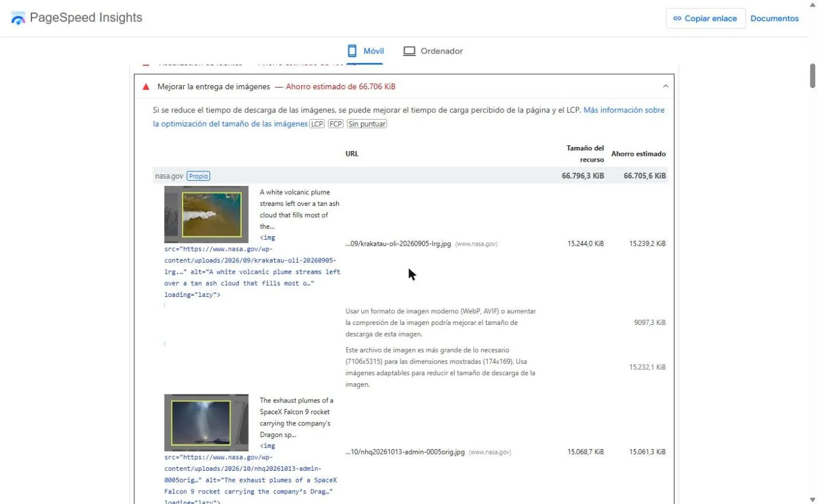Click the Ahorro estimado column header

pyautogui.click(x=638, y=154)
